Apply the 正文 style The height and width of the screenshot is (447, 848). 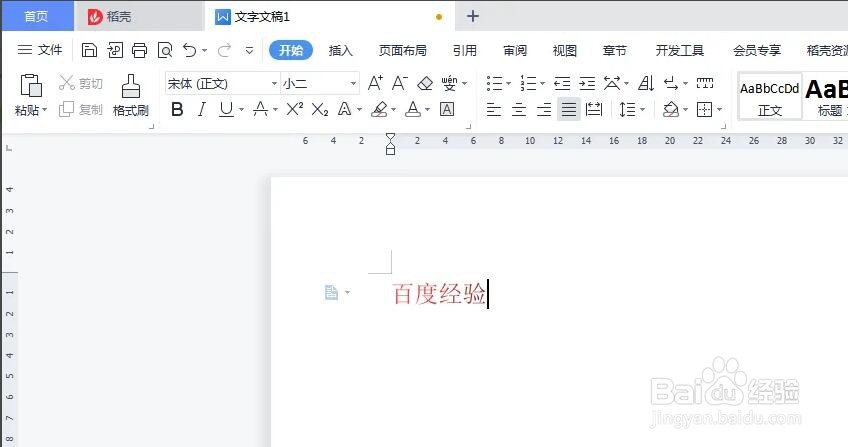[x=769, y=97]
